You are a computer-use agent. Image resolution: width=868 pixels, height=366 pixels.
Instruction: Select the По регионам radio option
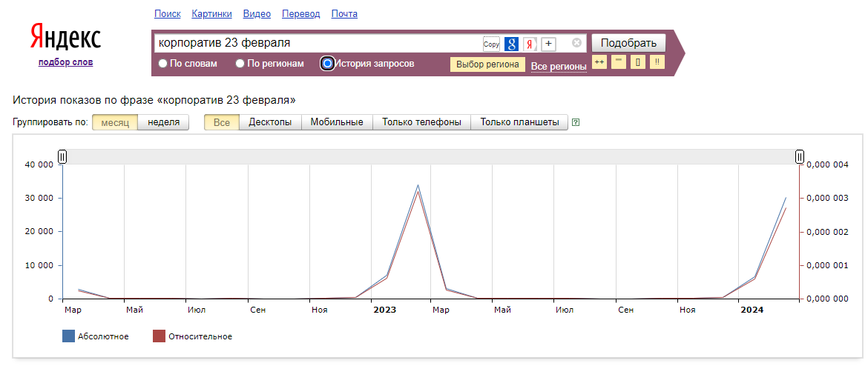tap(240, 64)
